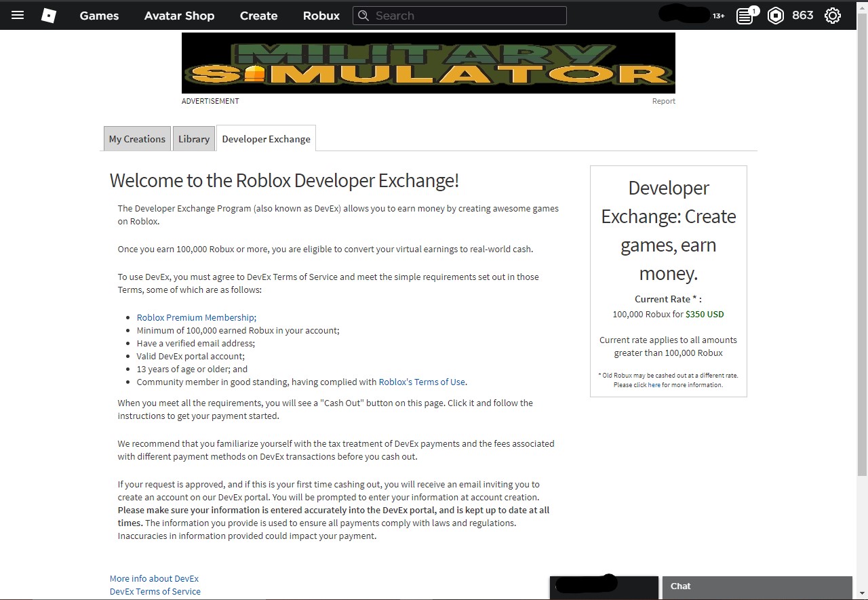Open the Chat panel
This screenshot has height=600, width=868.
click(x=757, y=586)
